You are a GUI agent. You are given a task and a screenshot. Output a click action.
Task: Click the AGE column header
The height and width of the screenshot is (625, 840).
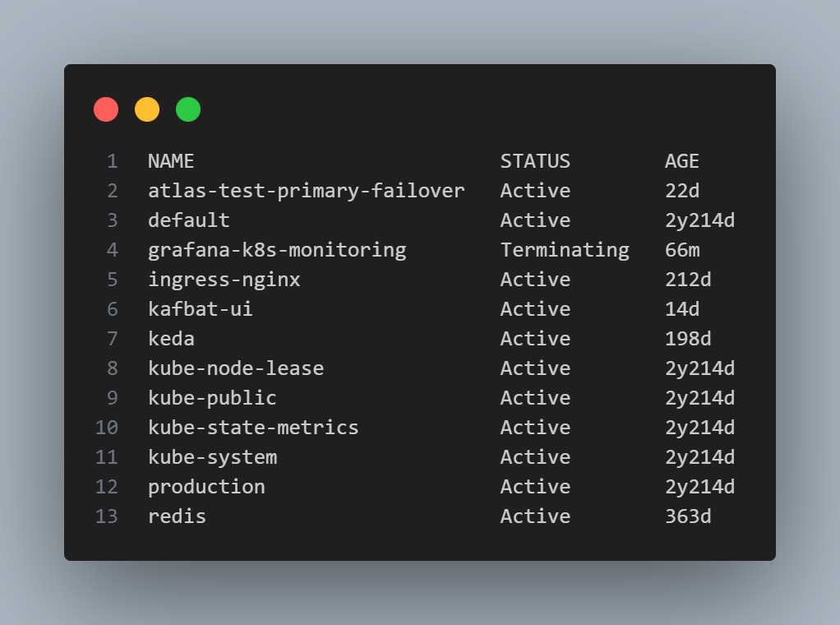tap(682, 161)
